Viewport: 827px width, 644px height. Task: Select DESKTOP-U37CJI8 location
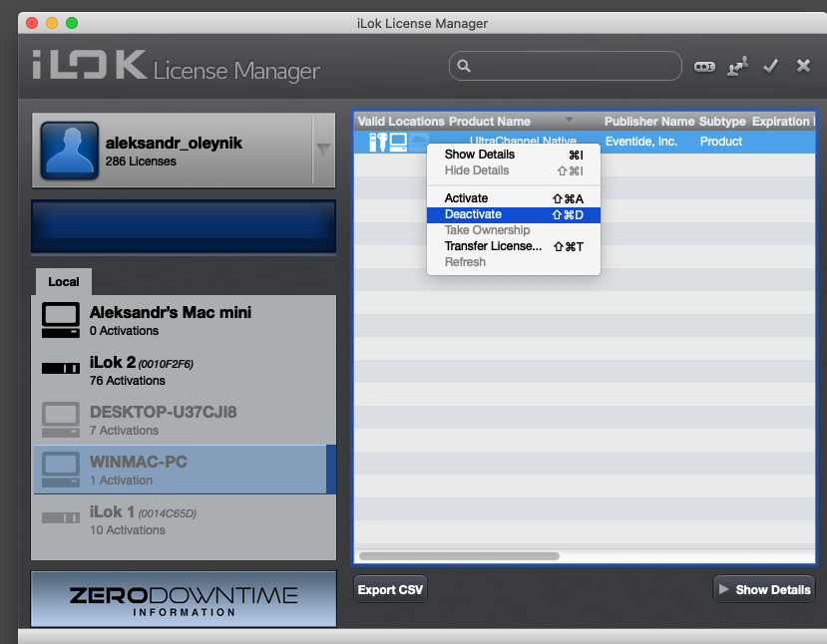pos(184,420)
